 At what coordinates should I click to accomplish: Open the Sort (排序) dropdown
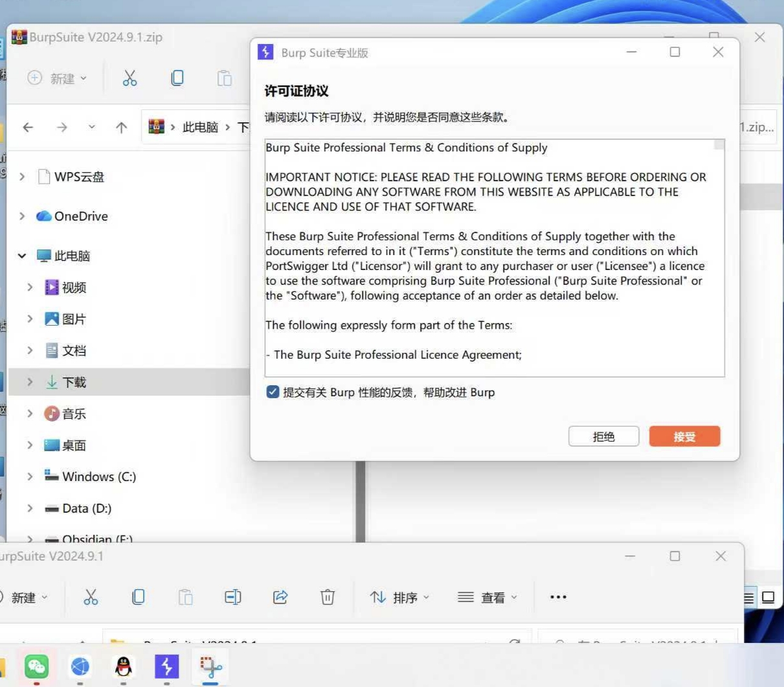pos(399,597)
